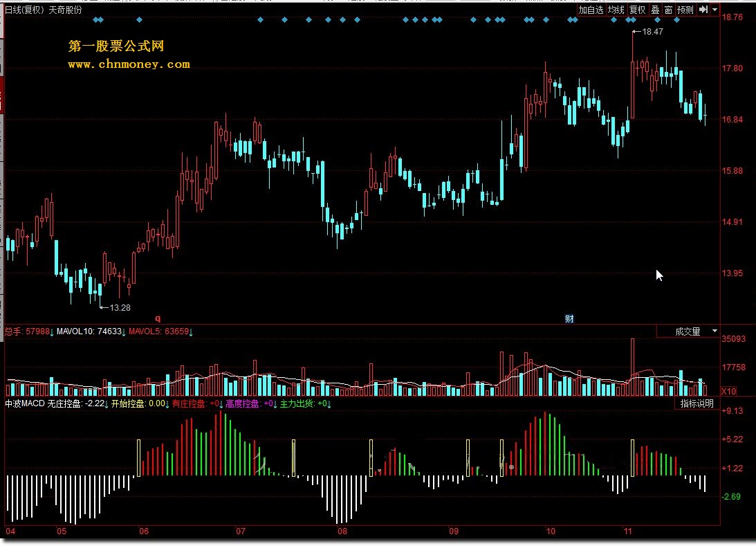Click the 中波MACD indicator name
Viewport: 756px width, 546px height.
click(x=25, y=403)
